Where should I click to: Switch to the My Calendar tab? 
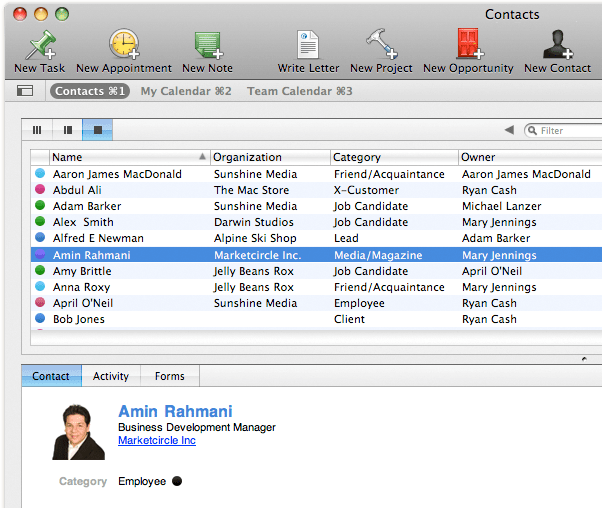(186, 91)
